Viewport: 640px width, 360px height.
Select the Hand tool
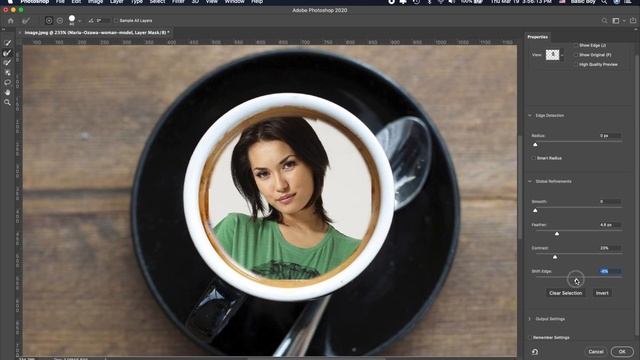click(x=7, y=92)
